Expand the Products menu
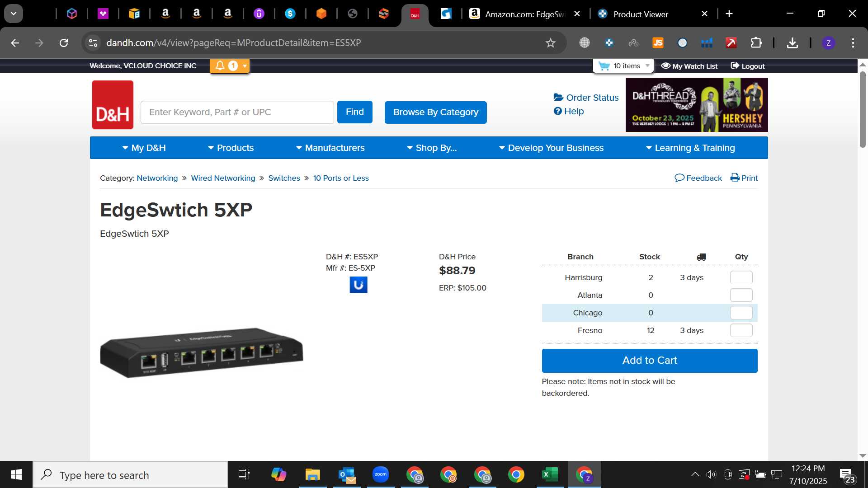 coord(231,148)
